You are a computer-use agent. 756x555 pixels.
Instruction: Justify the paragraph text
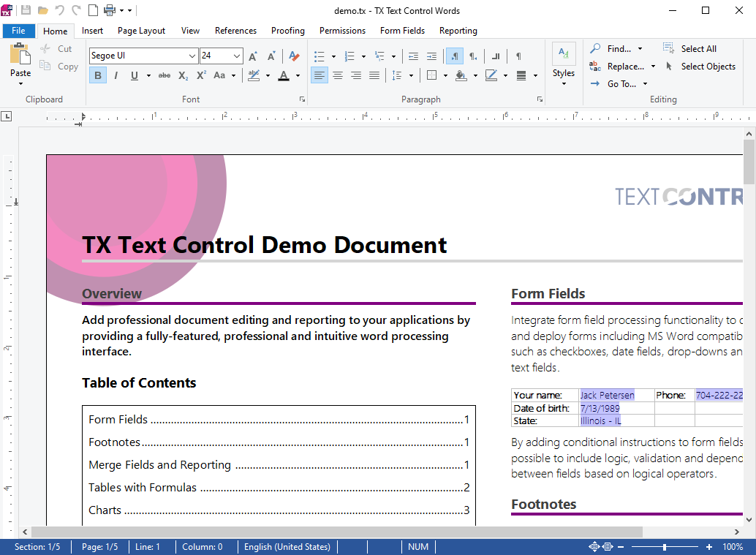tap(374, 75)
